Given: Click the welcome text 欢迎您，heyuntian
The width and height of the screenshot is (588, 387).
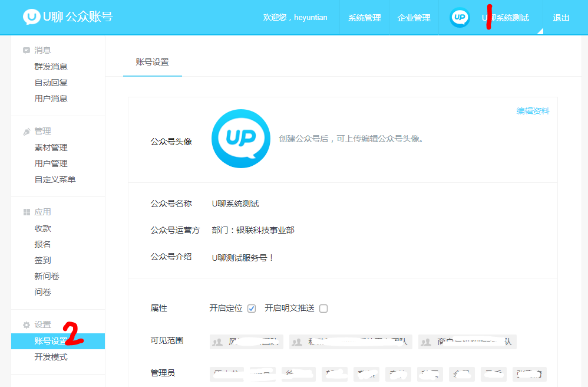Looking at the screenshot, I should (295, 18).
